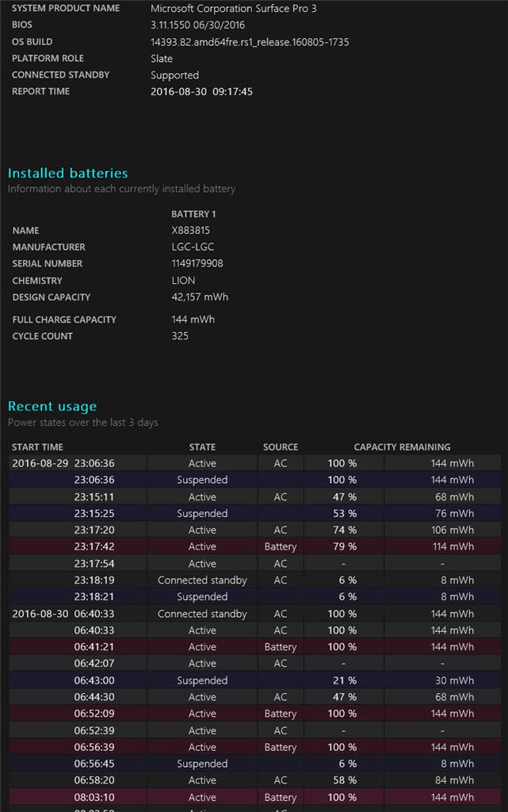
Task: Click the 53 % capacity in 23:15:25 row
Action: pos(345,514)
